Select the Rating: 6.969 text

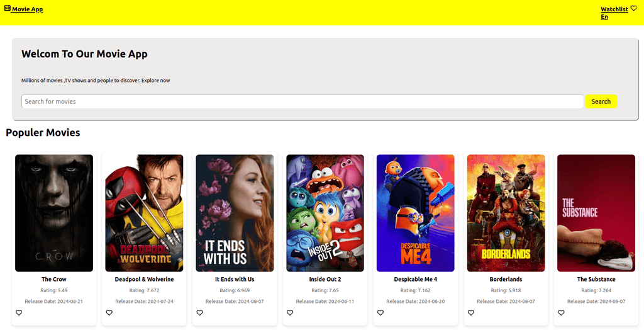[235, 290]
